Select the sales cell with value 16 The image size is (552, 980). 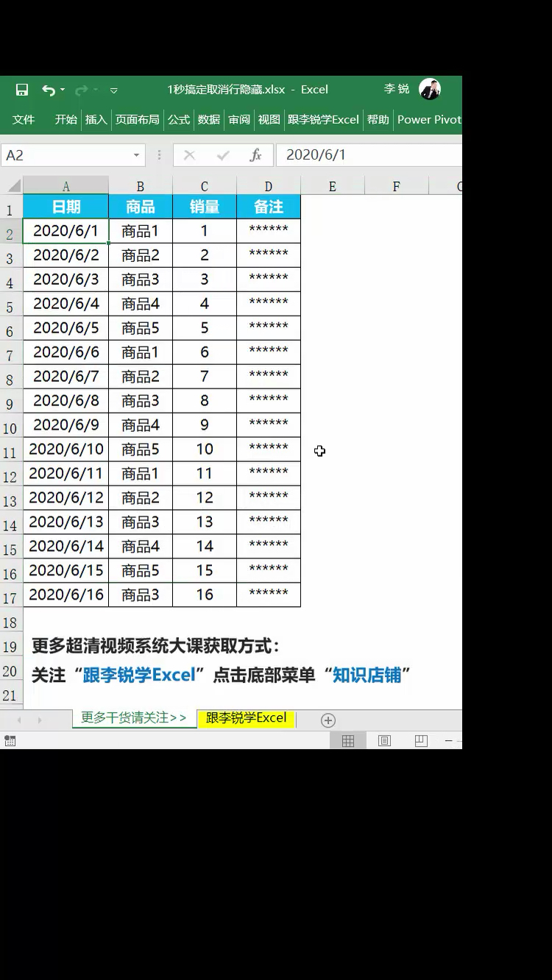[x=205, y=594]
